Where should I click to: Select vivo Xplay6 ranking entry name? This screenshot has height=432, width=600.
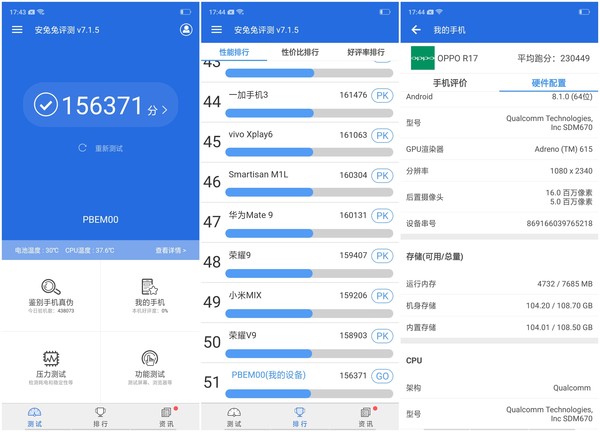tap(251, 134)
